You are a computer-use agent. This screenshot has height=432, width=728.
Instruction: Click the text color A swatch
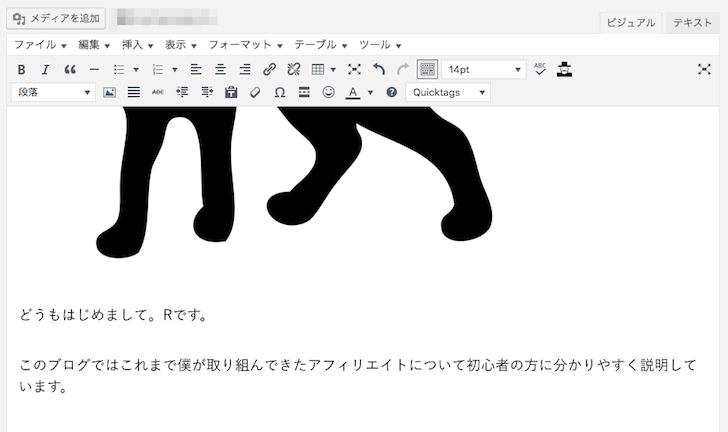pos(352,92)
